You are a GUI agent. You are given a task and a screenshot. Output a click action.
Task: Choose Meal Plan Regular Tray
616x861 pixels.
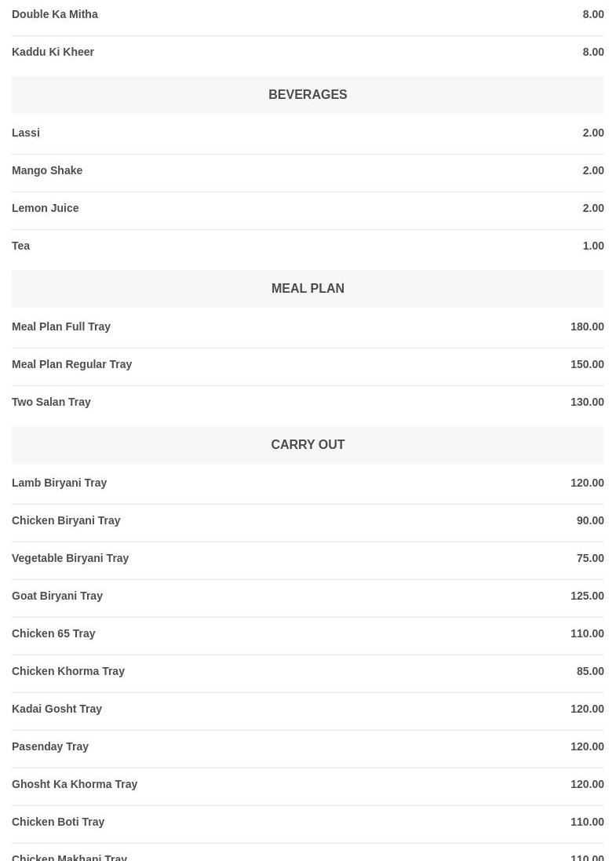72,364
